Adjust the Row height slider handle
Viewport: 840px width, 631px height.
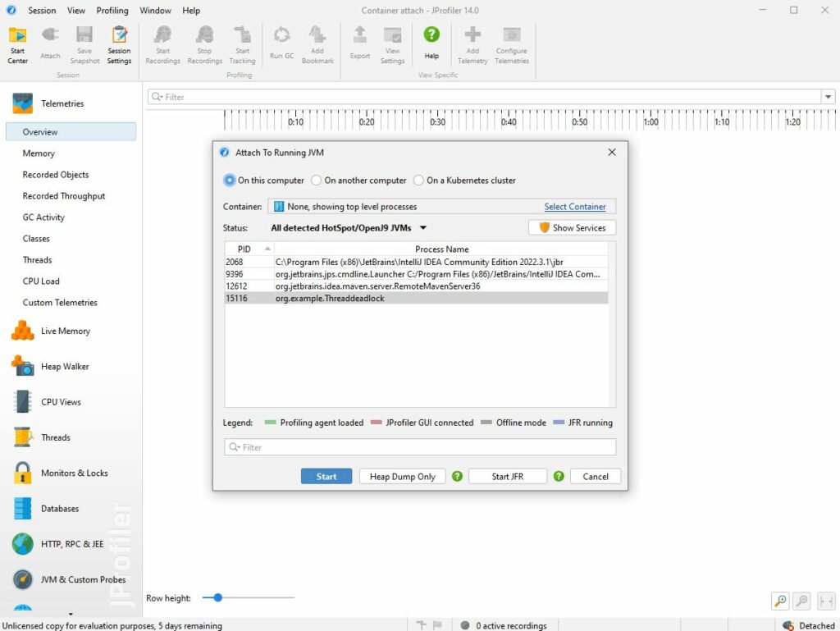tap(217, 597)
